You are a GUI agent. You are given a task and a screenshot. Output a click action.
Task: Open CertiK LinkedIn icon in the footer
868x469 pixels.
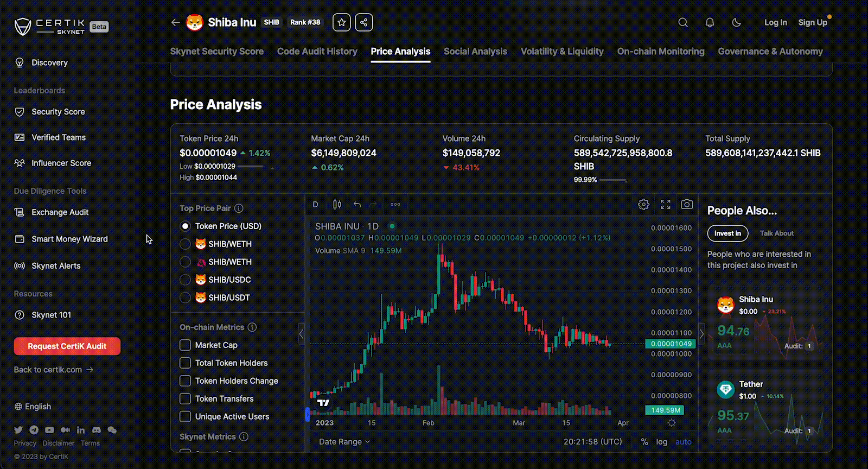coord(81,429)
